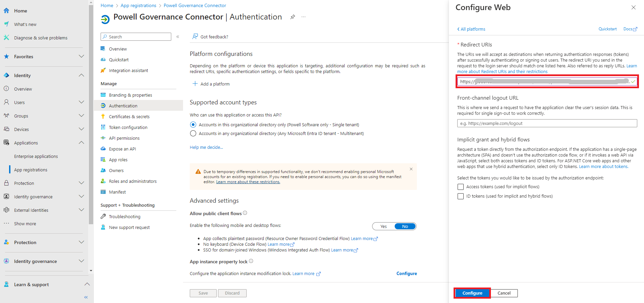Click the Applications grid icon
The width and height of the screenshot is (644, 303).
[6, 142]
